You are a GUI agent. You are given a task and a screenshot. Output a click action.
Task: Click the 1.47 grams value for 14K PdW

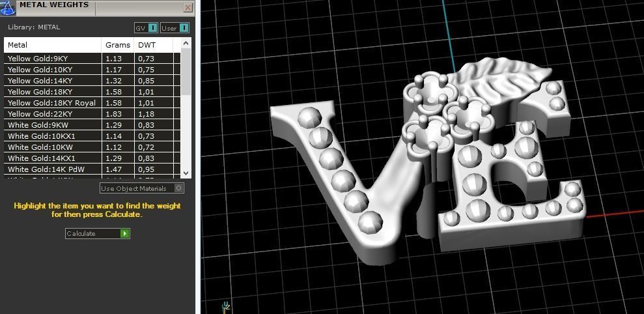pyautogui.click(x=113, y=169)
